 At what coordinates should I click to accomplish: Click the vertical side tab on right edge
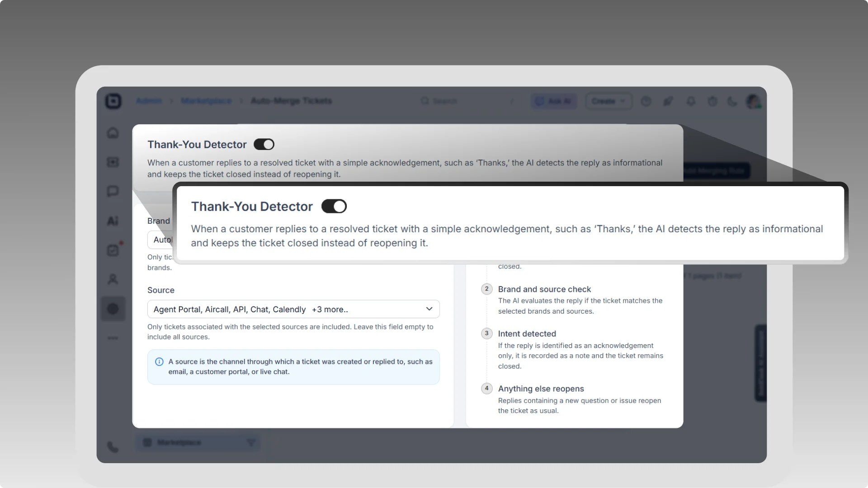pyautogui.click(x=760, y=363)
